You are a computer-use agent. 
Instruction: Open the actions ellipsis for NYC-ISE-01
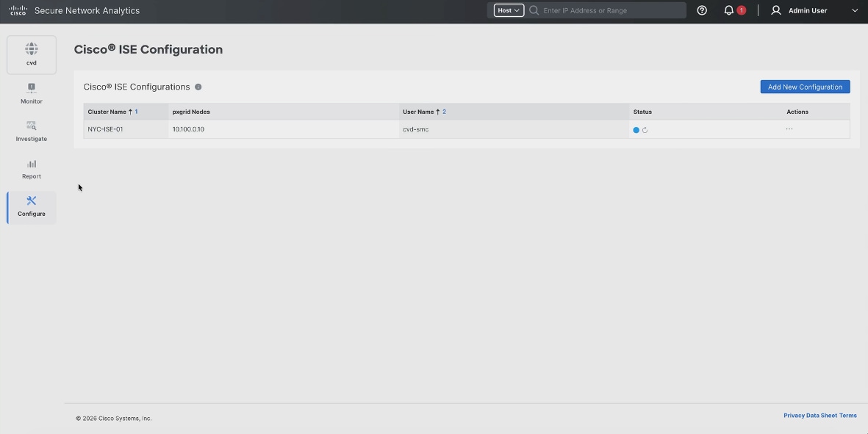coord(789,129)
